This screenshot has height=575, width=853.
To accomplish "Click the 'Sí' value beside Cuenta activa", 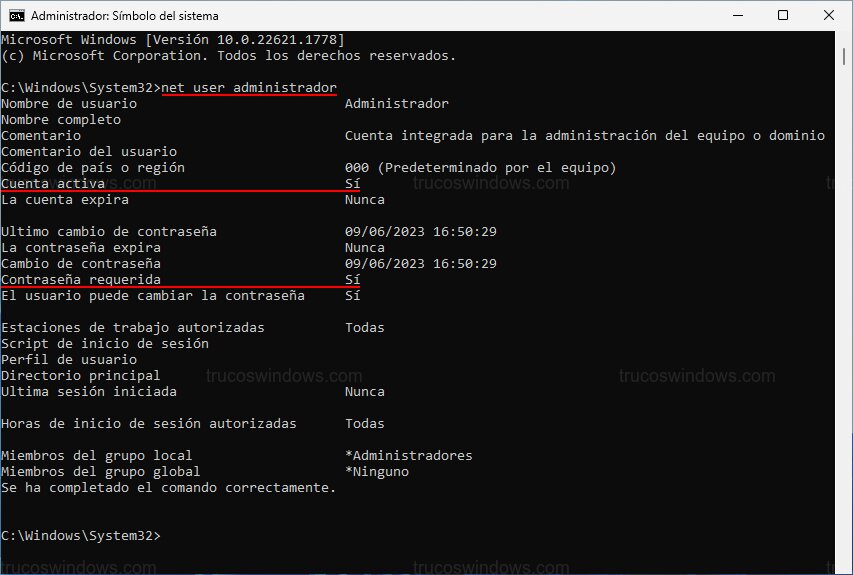I will coord(353,183).
